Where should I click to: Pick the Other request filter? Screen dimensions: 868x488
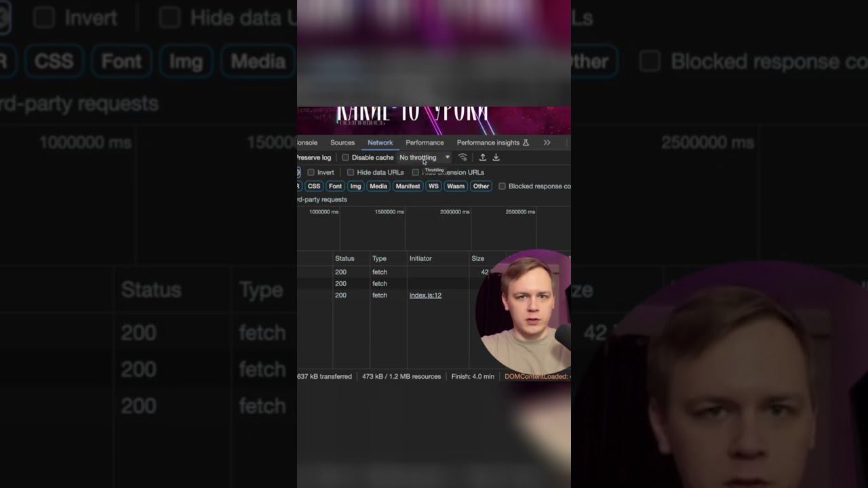tap(481, 186)
